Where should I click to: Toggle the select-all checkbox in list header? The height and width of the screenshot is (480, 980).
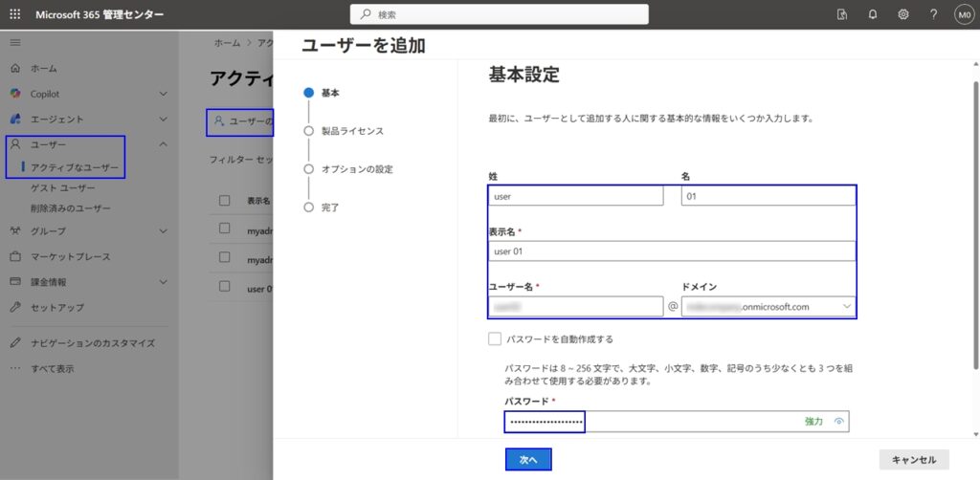pos(224,201)
